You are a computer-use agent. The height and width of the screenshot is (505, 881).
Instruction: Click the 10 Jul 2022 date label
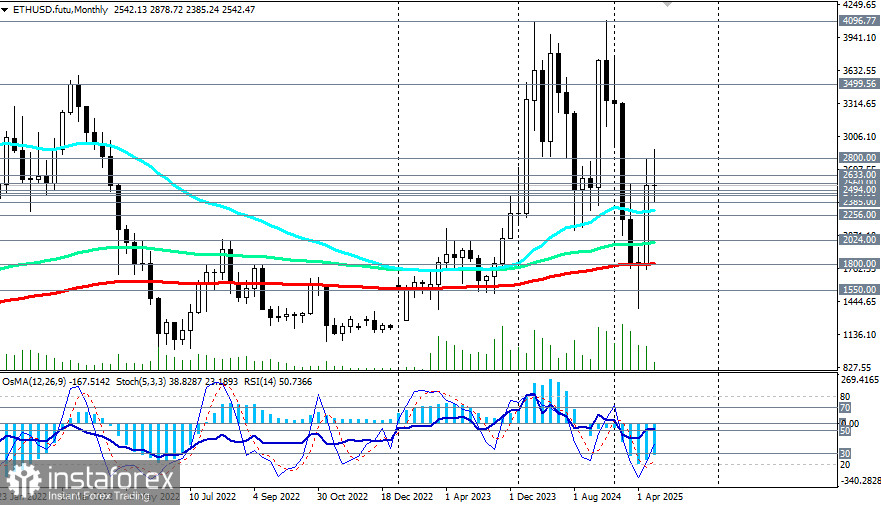point(214,495)
